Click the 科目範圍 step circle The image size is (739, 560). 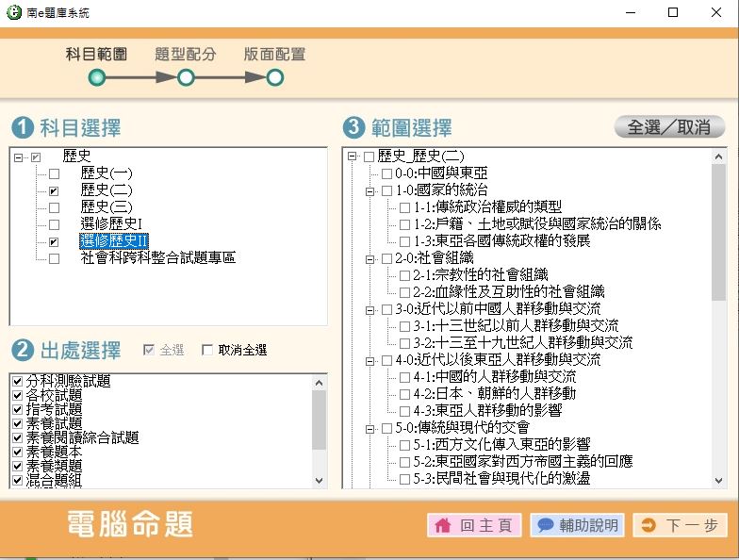click(x=96, y=77)
